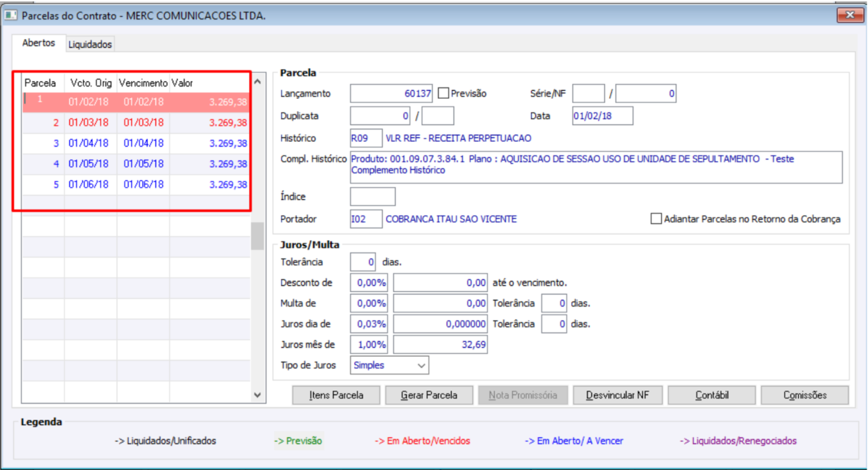
Task: Click the Juros mês de percentage 1,00%
Action: click(369, 344)
